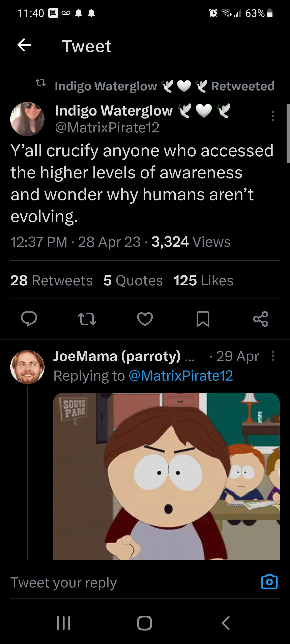Open JoeMama's profile avatar
Viewport: 290px width, 644px height.
(x=27, y=367)
